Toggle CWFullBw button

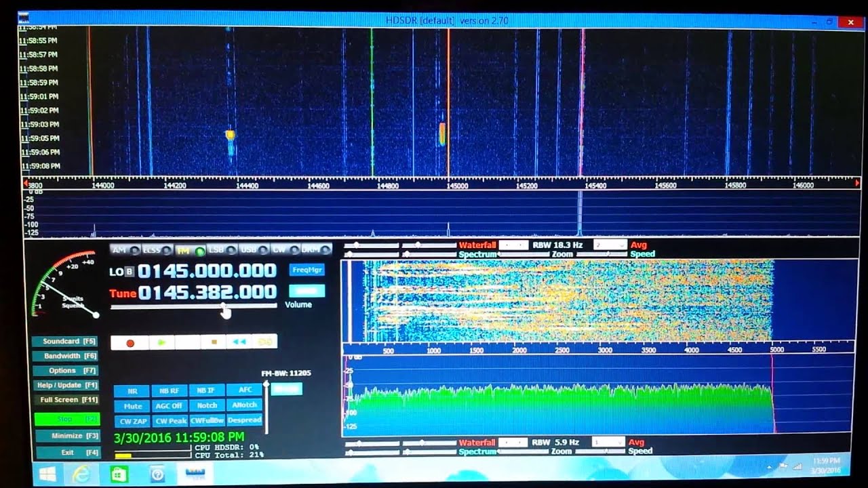(x=207, y=420)
